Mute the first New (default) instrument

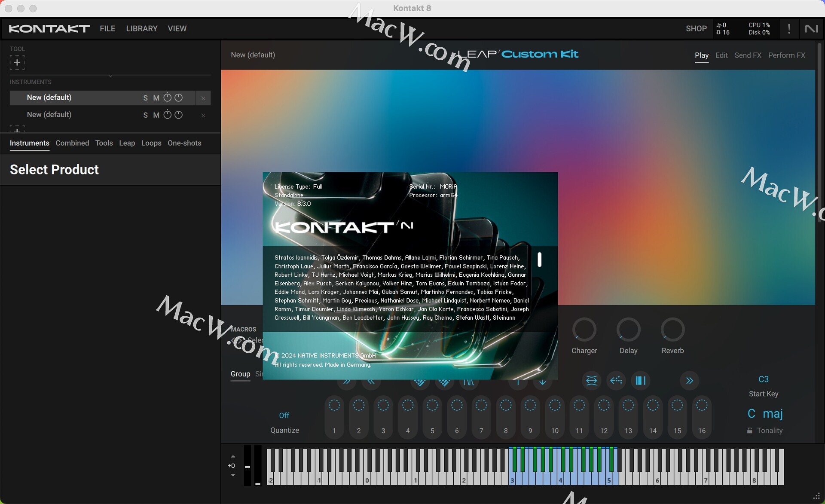point(156,98)
